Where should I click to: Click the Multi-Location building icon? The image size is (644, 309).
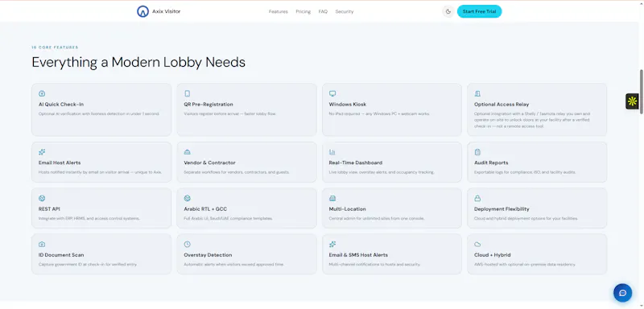(332, 198)
